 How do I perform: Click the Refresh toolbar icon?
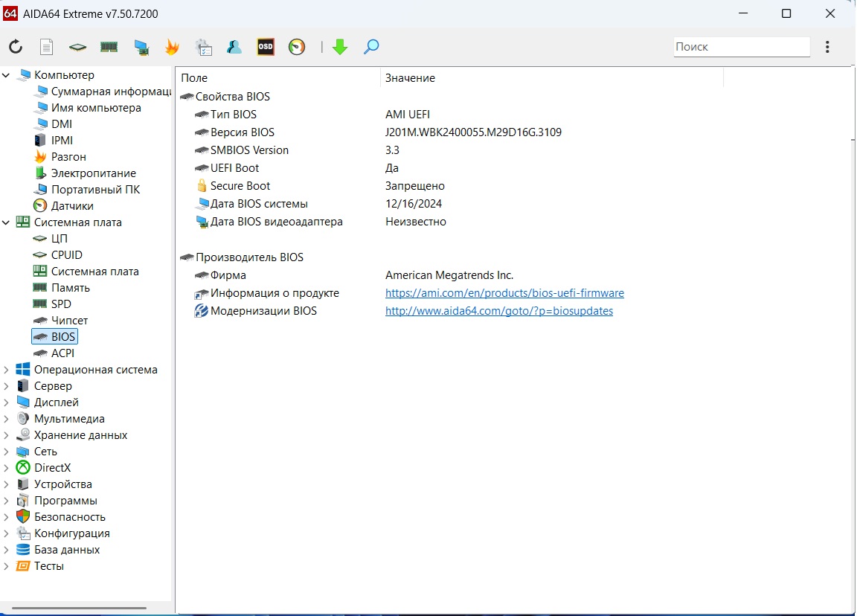(16, 47)
